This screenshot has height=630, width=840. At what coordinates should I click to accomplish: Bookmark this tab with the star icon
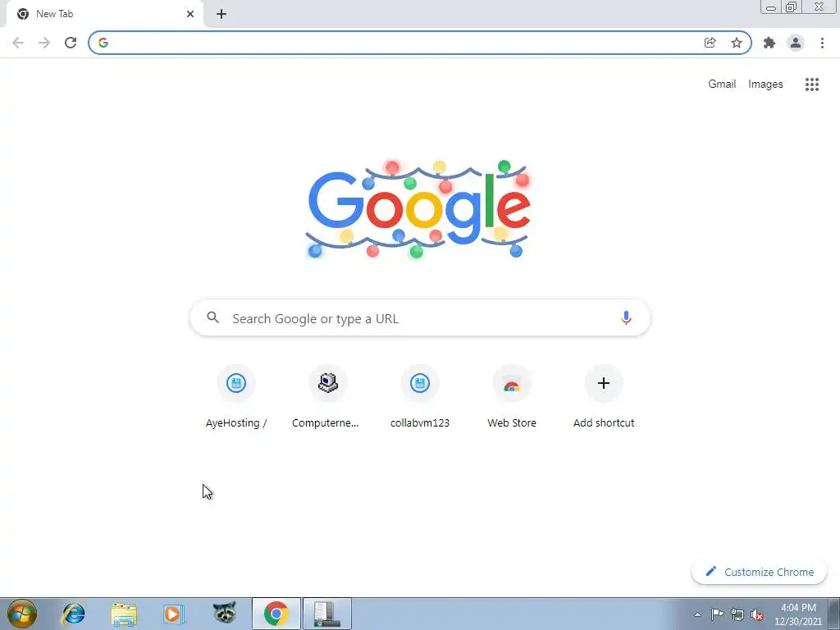[x=737, y=43]
